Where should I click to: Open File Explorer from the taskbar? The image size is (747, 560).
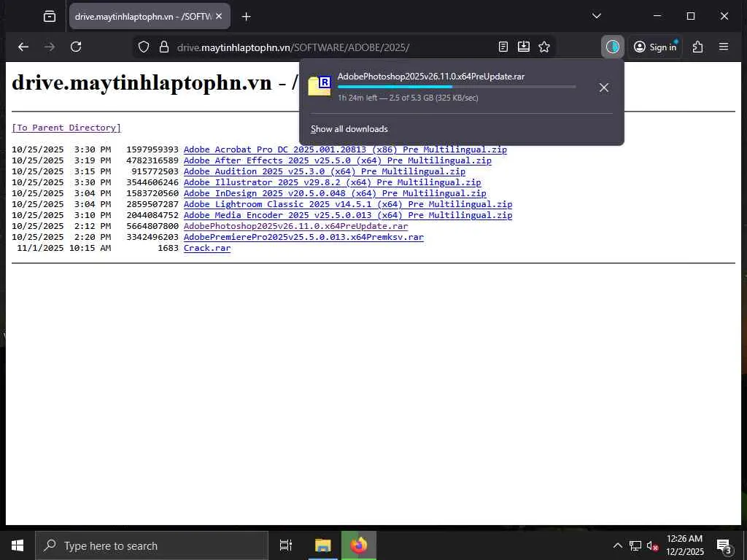322,545
